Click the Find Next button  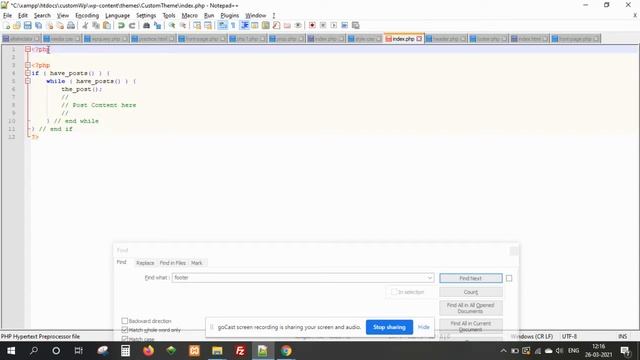tap(471, 278)
